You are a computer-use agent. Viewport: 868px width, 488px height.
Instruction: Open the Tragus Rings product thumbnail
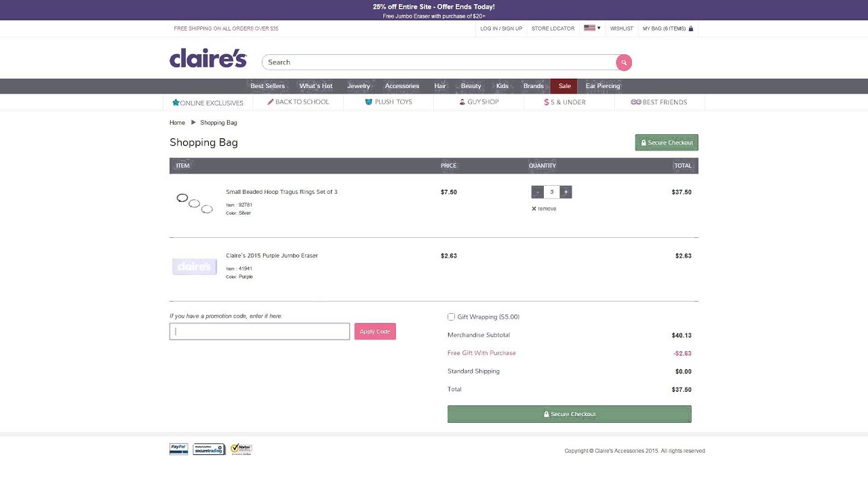[x=195, y=203]
